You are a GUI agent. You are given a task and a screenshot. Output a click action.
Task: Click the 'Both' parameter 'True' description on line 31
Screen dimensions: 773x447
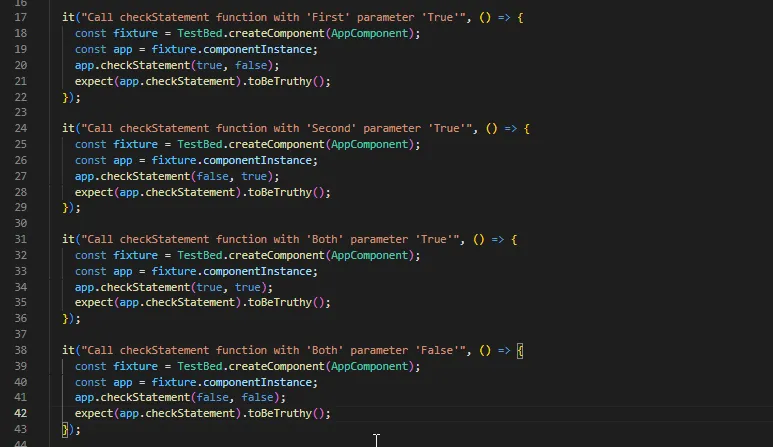pos(270,239)
